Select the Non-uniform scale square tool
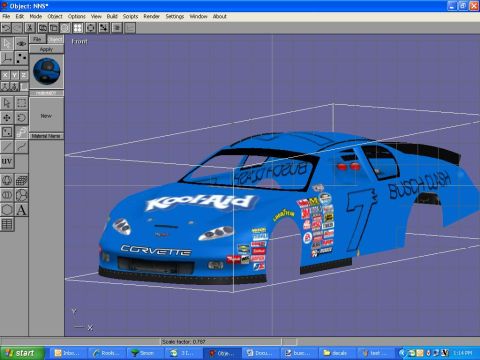 coord(7,132)
